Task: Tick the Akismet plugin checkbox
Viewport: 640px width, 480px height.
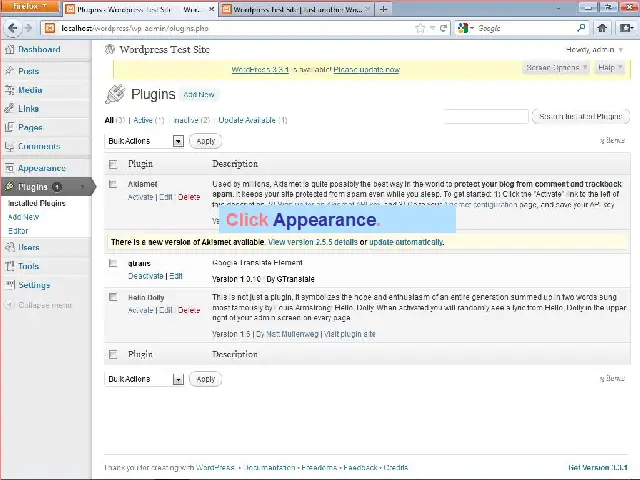Action: (x=113, y=184)
